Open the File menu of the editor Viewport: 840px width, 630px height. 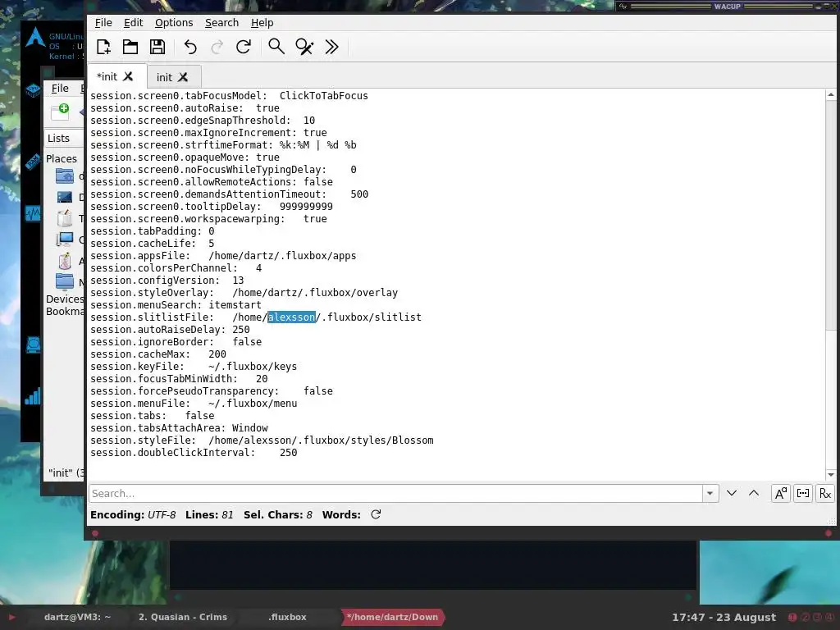point(103,22)
